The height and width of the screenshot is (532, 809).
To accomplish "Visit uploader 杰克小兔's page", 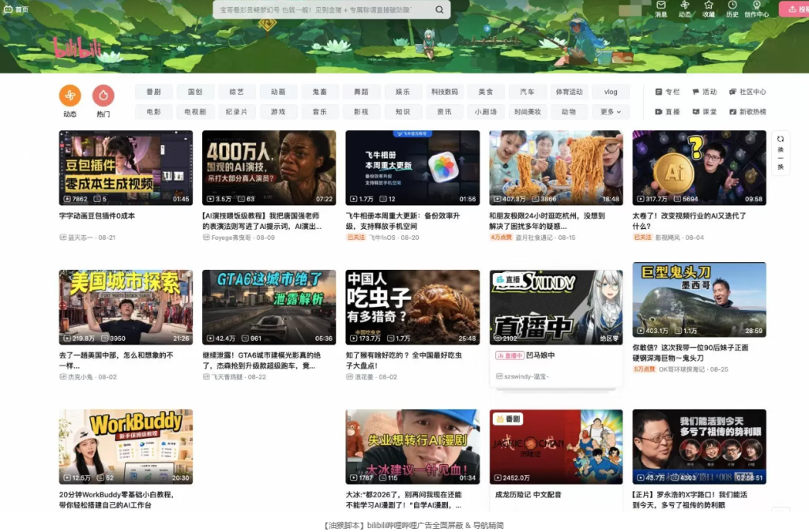I will [x=81, y=377].
